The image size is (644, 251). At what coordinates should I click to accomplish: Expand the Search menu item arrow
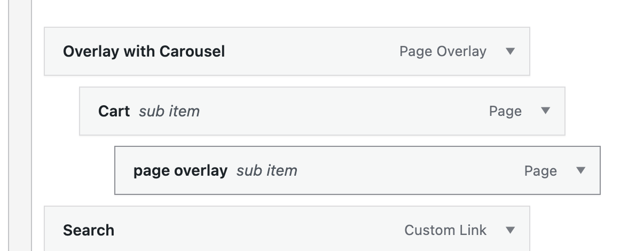pos(510,230)
